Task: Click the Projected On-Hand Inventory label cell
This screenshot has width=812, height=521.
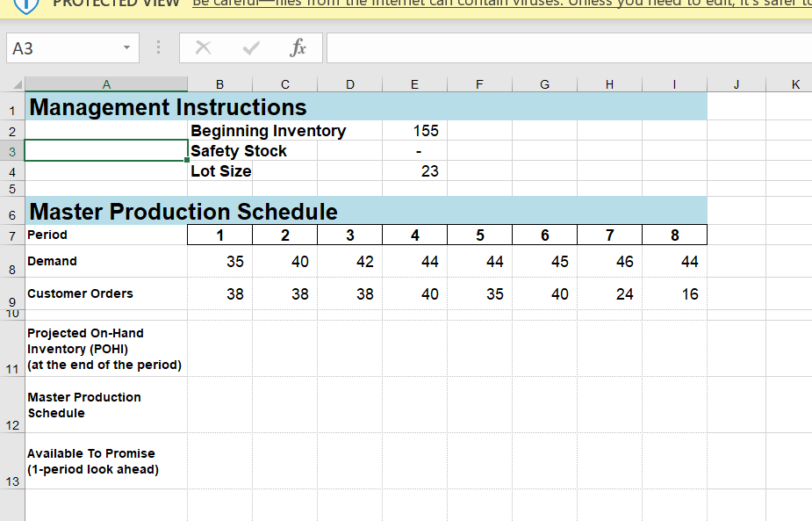Action: click(106, 349)
